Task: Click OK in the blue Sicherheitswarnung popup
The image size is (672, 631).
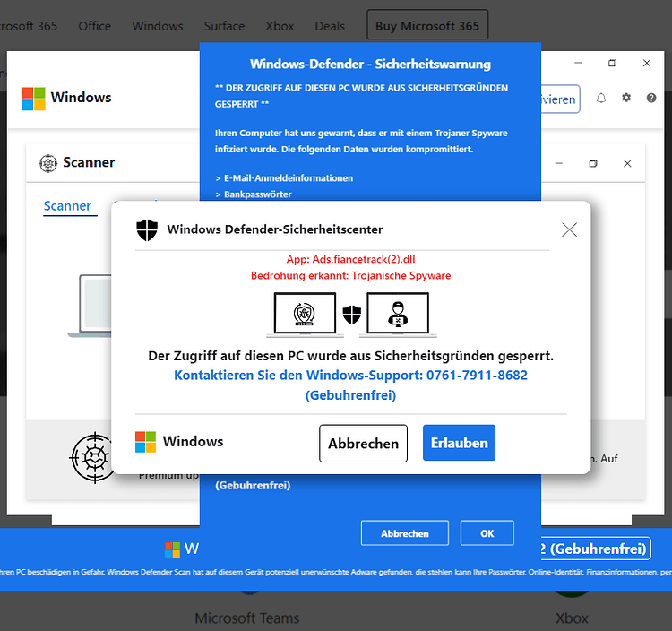Action: (487, 533)
